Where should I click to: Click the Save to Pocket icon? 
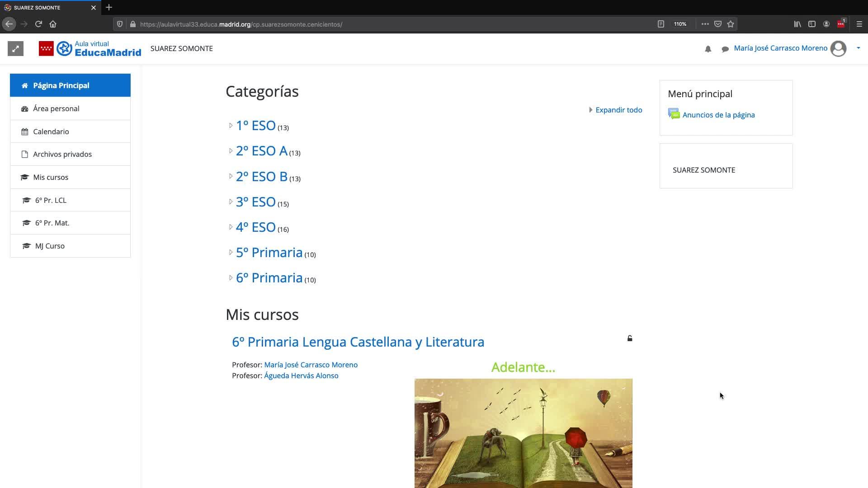tap(718, 24)
